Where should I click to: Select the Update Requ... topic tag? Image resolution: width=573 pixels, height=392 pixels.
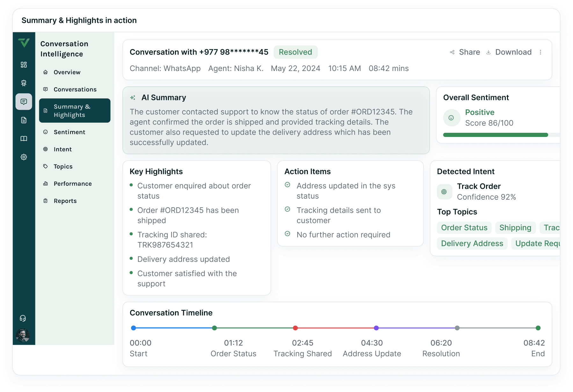click(536, 244)
